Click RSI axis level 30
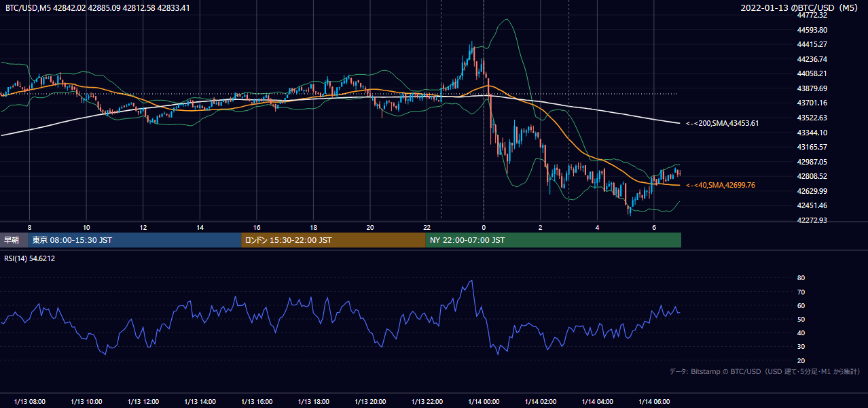 [x=801, y=347]
